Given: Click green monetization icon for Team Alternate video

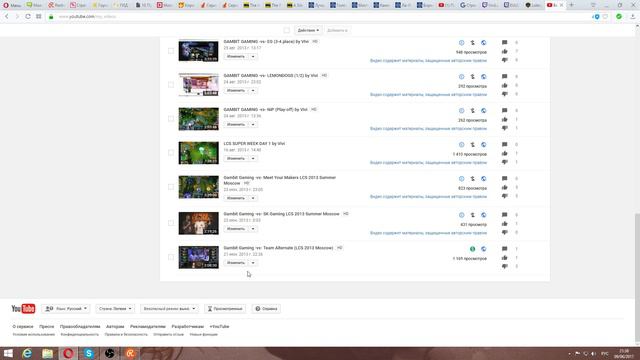Looking at the screenshot, I should click(x=473, y=249).
